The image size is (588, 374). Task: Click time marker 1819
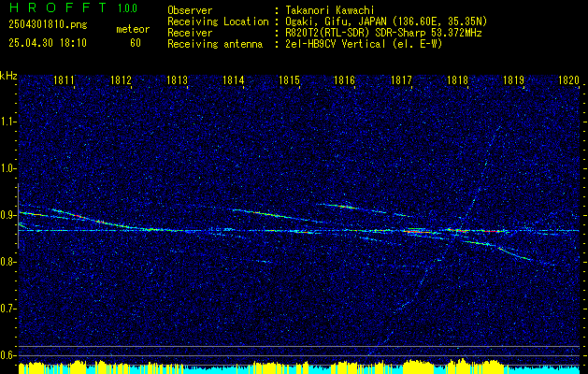(513, 79)
